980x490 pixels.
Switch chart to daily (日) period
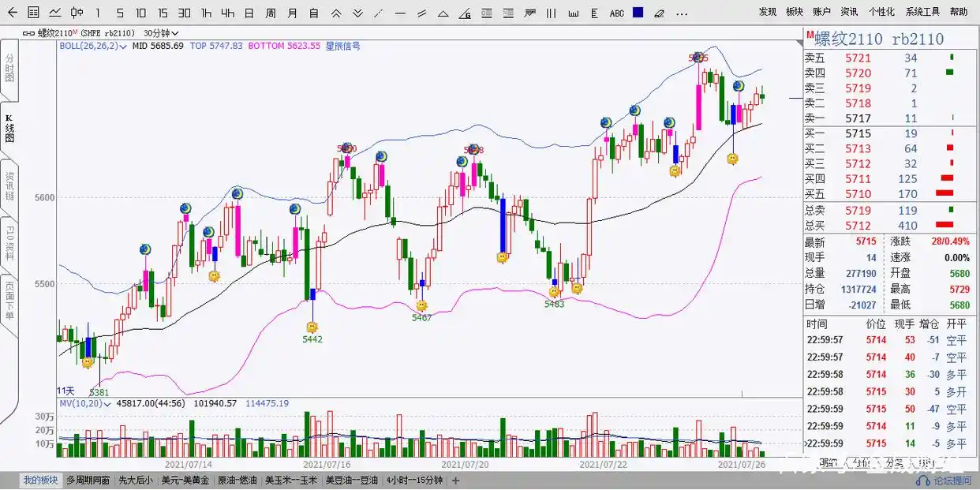click(x=249, y=13)
